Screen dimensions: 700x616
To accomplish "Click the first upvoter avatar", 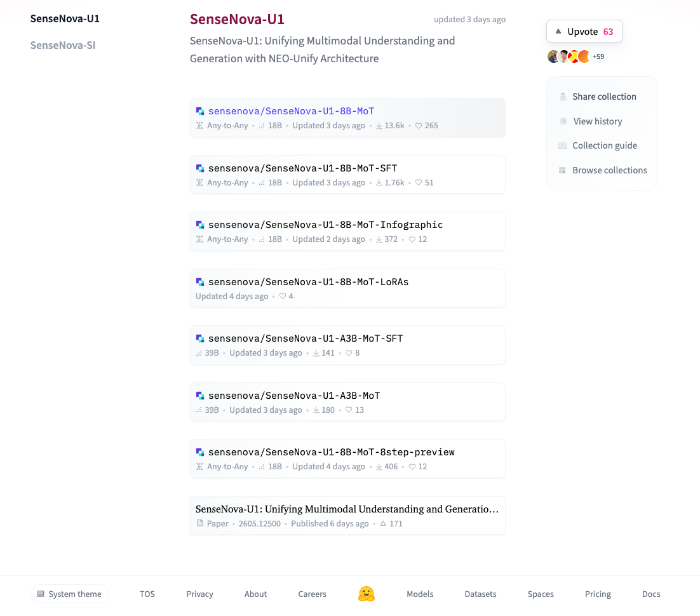I will pos(553,57).
